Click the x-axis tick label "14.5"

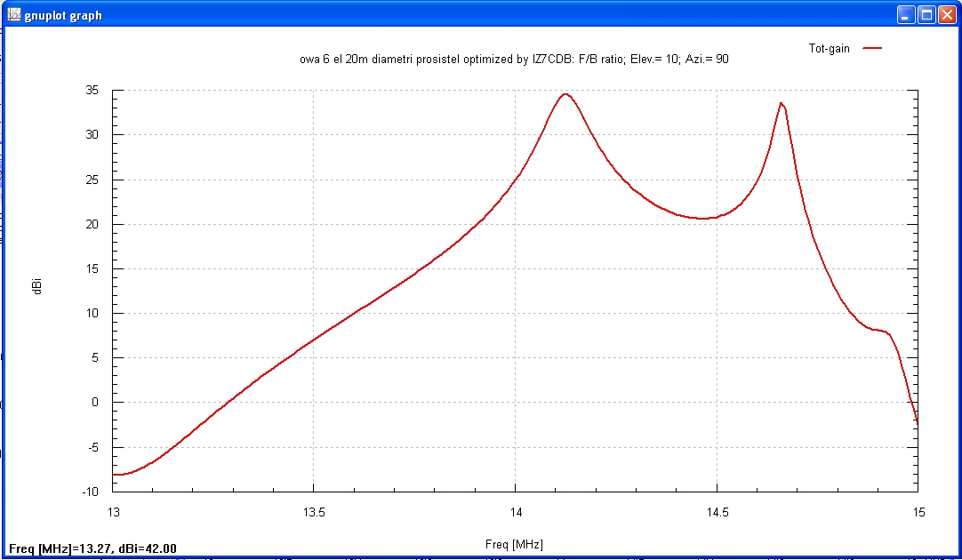point(717,512)
